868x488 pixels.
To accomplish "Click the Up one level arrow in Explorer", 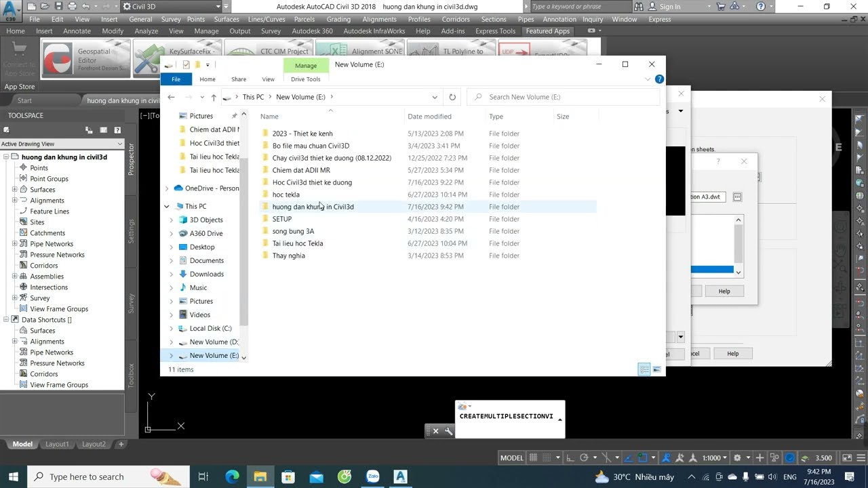I will (x=213, y=97).
